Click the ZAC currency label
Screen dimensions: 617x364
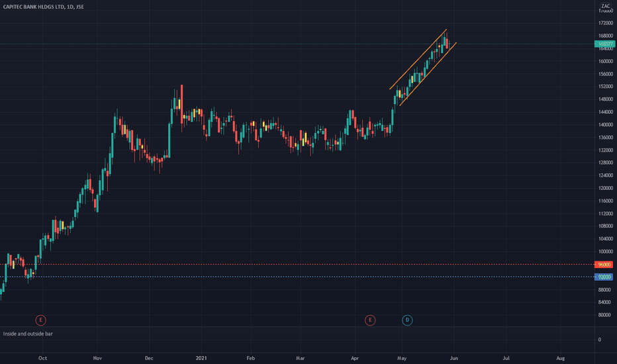605,6
